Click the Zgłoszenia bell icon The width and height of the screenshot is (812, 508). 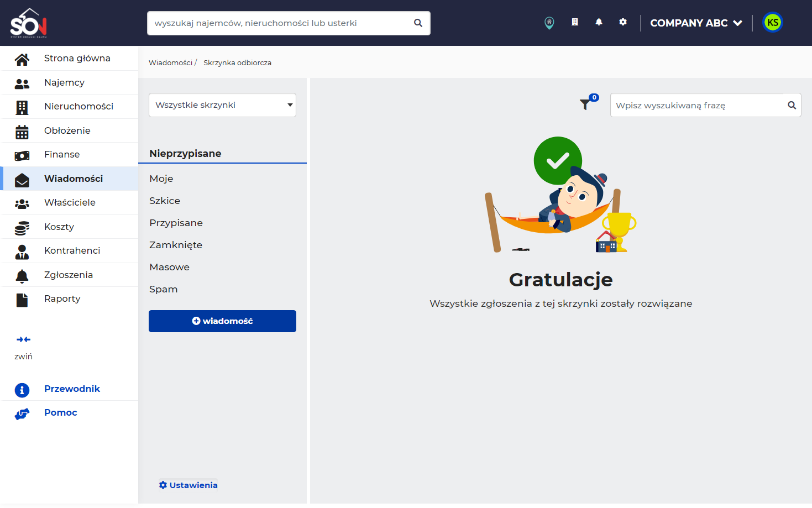pos(22,276)
